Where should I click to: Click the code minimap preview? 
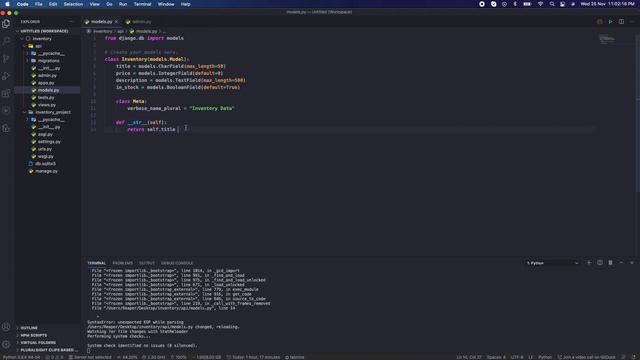pos(607,39)
